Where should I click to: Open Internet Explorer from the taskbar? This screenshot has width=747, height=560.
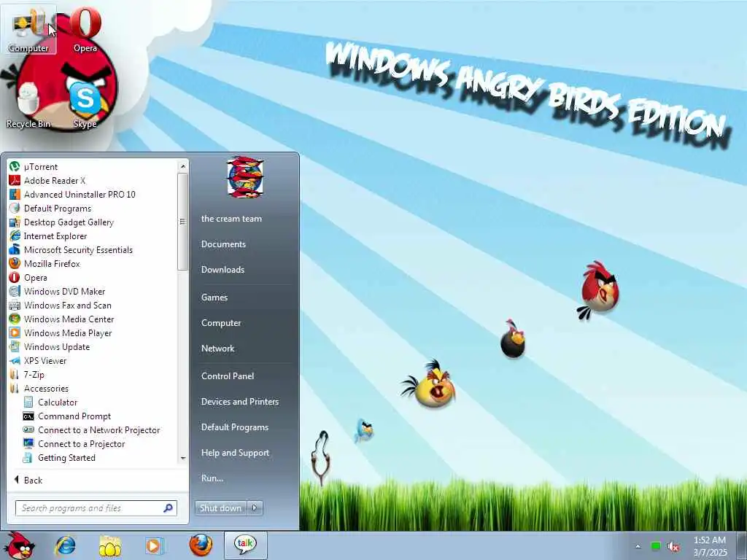pyautogui.click(x=65, y=545)
